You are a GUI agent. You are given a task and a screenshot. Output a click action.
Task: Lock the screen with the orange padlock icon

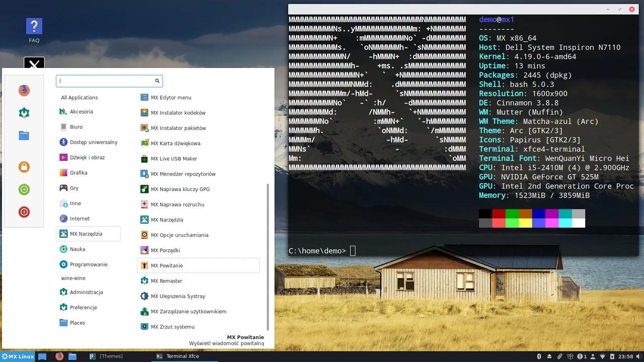(x=24, y=166)
